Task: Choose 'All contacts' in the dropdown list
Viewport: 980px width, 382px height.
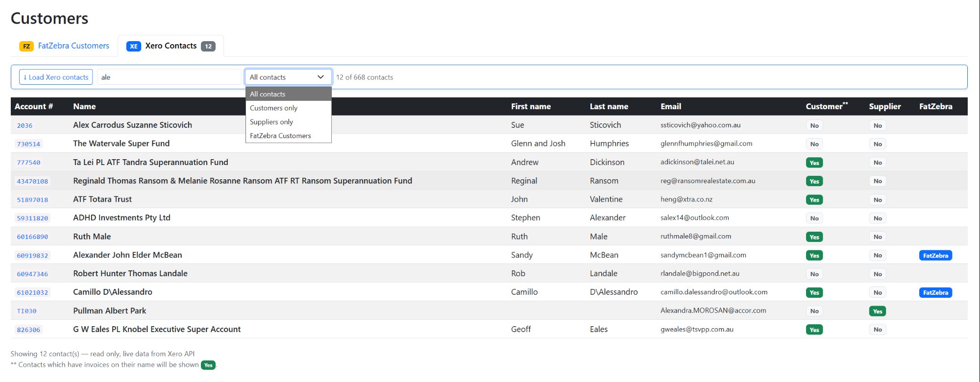Action: click(x=288, y=94)
